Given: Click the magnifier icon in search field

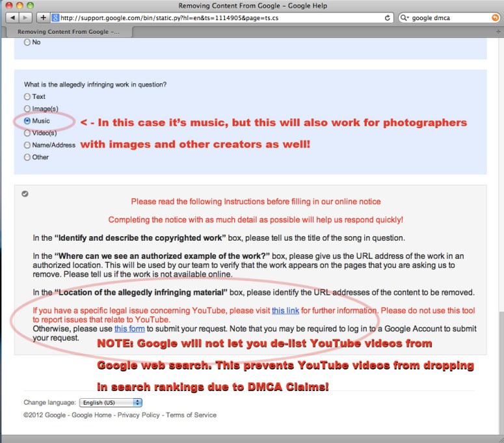Looking at the screenshot, I should click(x=405, y=18).
